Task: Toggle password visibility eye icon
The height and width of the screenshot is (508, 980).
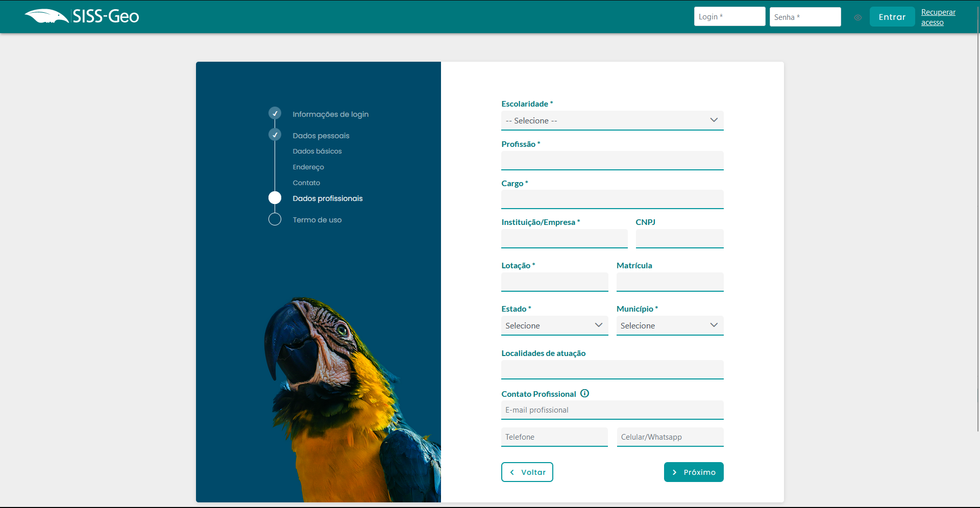Action: (x=857, y=17)
